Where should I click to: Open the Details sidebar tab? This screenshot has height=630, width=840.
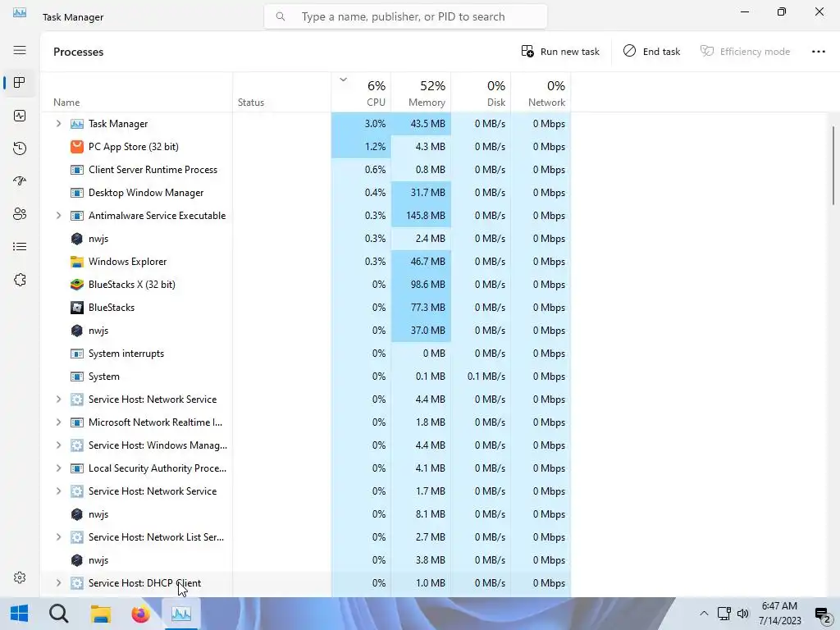(20, 246)
